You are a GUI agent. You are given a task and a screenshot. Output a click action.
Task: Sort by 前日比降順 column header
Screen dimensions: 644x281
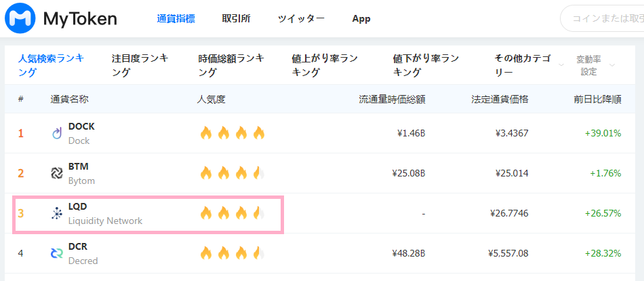[x=597, y=99]
